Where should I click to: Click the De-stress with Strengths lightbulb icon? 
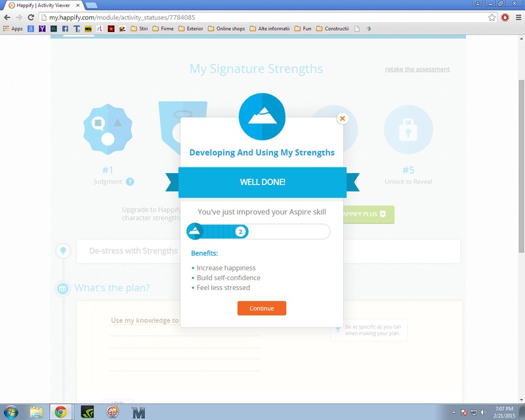coord(63,251)
